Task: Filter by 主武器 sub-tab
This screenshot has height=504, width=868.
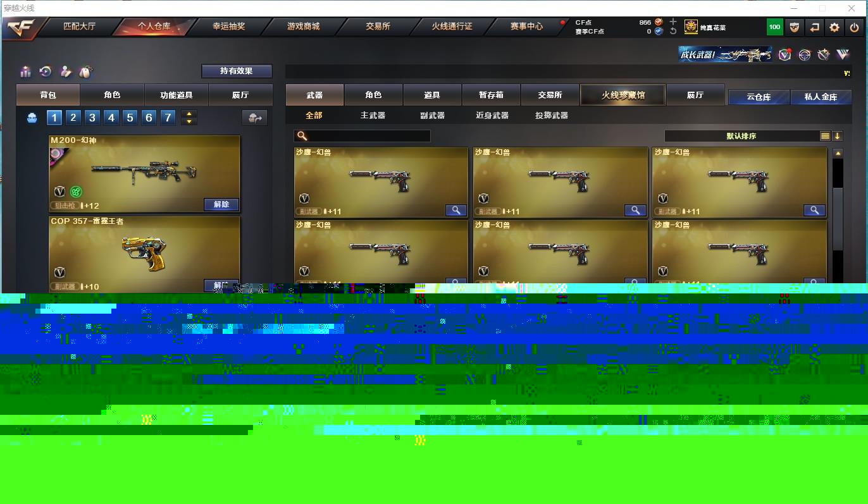Action: pos(373,116)
